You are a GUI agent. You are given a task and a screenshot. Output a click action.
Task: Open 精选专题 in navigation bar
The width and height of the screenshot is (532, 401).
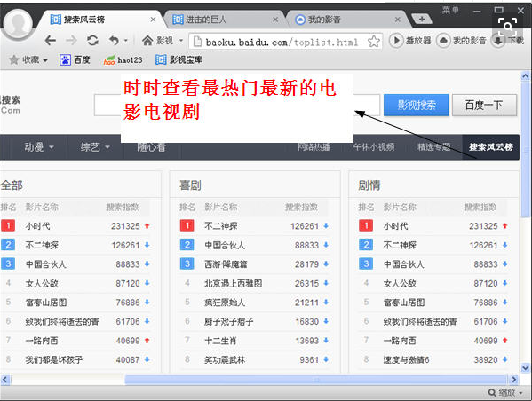(x=433, y=147)
